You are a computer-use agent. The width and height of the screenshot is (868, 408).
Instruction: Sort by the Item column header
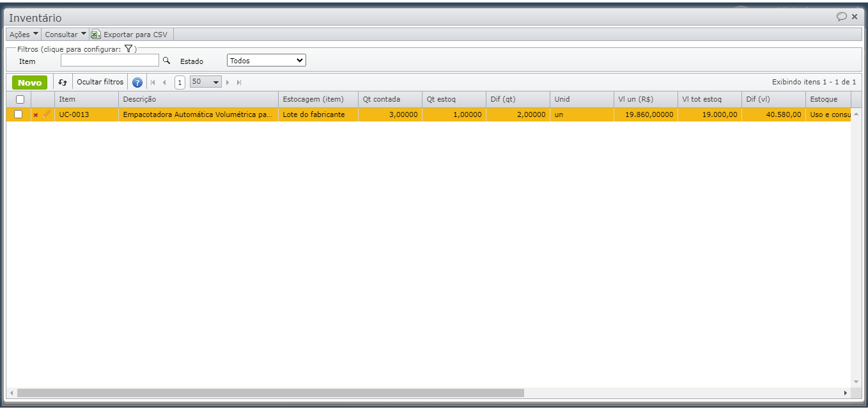click(x=86, y=99)
